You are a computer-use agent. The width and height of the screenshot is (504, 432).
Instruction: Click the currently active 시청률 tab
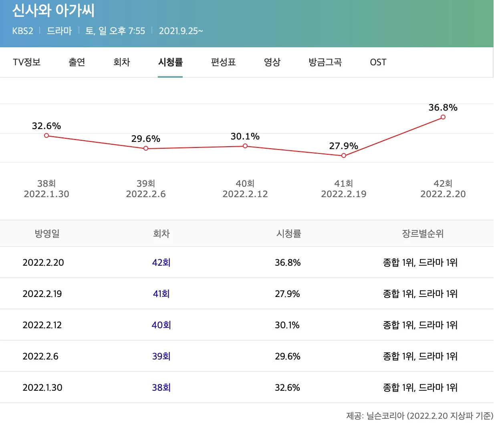pos(170,62)
